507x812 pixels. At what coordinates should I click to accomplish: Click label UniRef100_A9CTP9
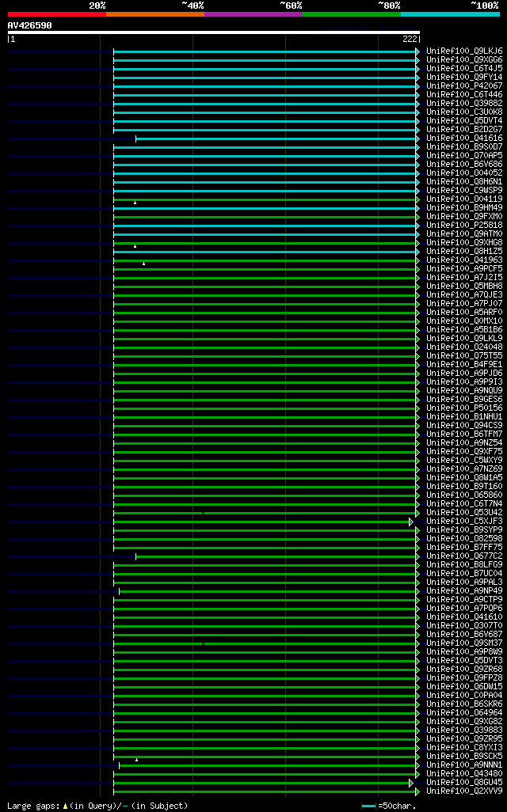pyautogui.click(x=464, y=600)
